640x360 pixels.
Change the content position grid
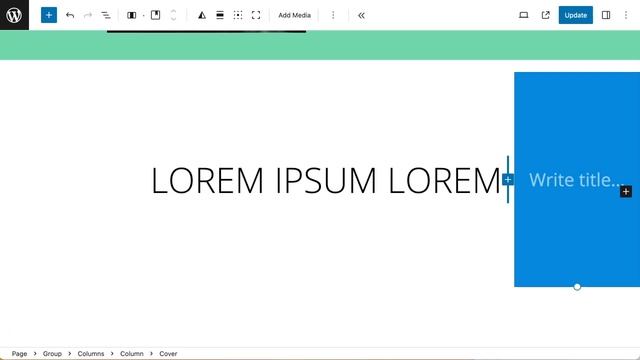(x=238, y=15)
